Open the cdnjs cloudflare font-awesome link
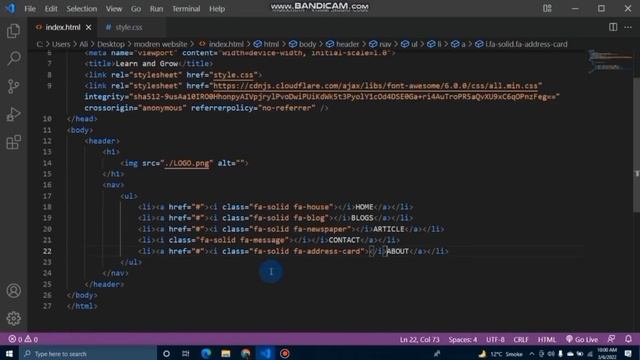This screenshot has width=640, height=360. click(376, 86)
